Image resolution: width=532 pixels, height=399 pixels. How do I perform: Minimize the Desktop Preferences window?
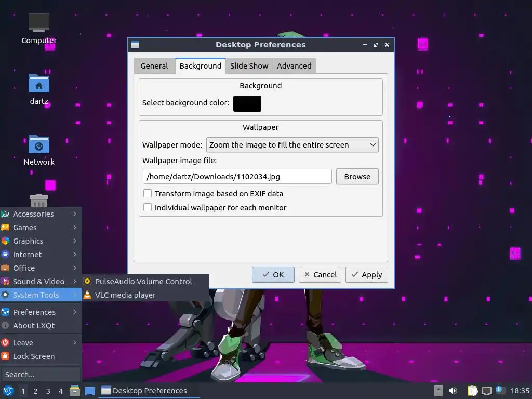(365, 45)
